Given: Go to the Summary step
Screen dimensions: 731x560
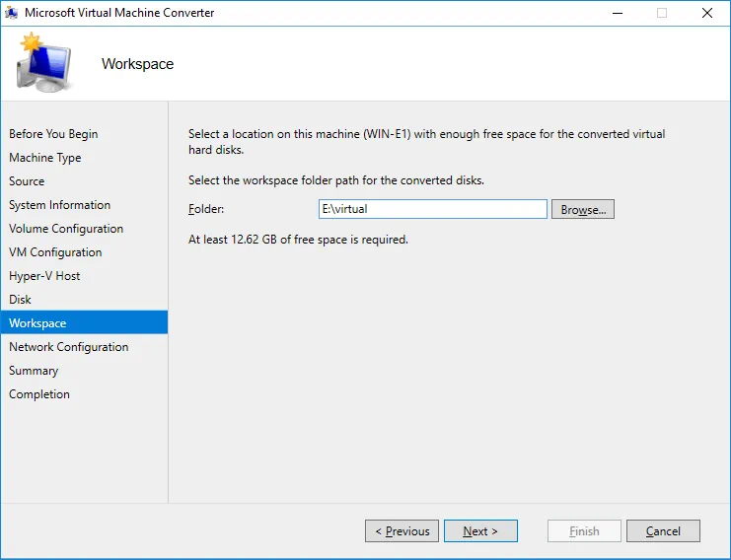Looking at the screenshot, I should click(x=34, y=371).
